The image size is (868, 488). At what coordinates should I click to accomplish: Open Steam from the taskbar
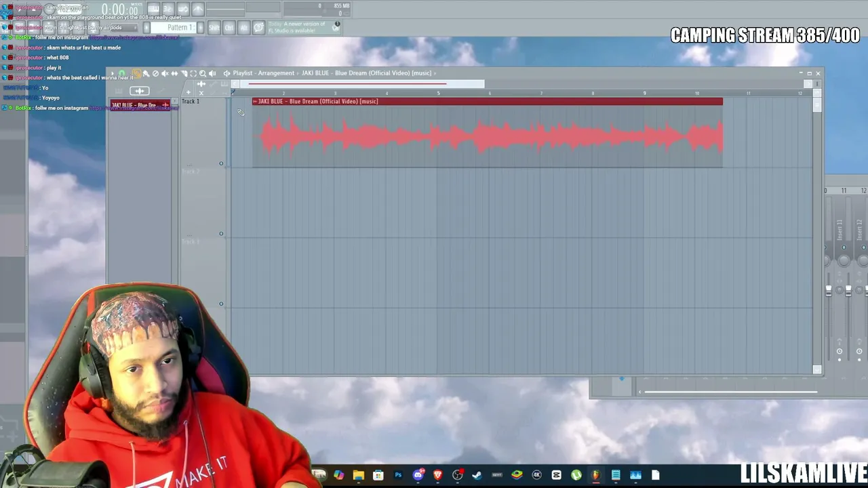tap(477, 475)
